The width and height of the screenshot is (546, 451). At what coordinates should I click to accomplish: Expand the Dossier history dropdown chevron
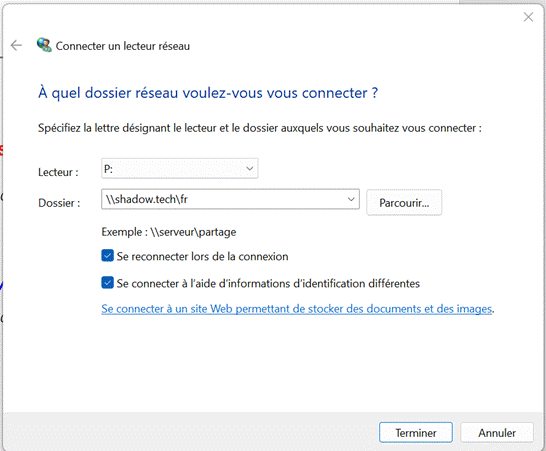(x=351, y=199)
